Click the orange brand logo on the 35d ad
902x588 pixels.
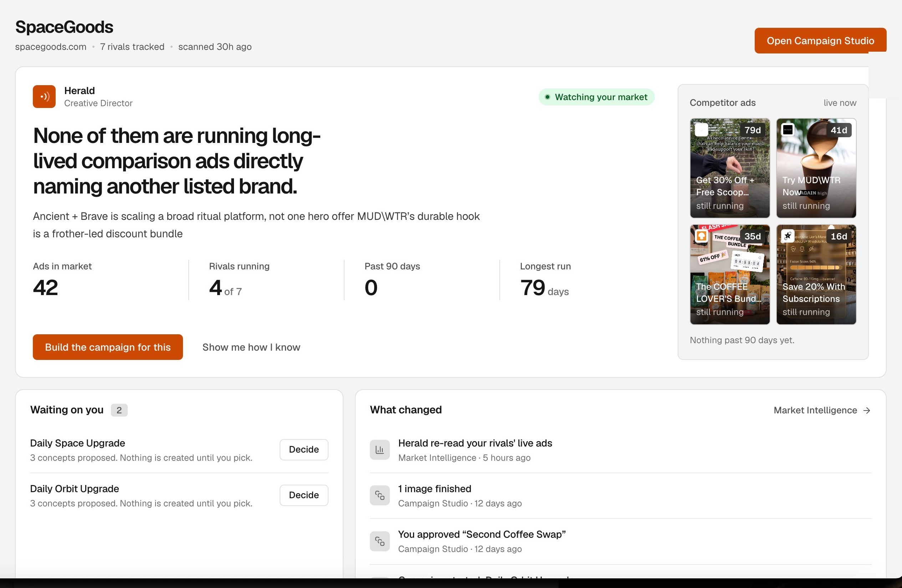701,236
